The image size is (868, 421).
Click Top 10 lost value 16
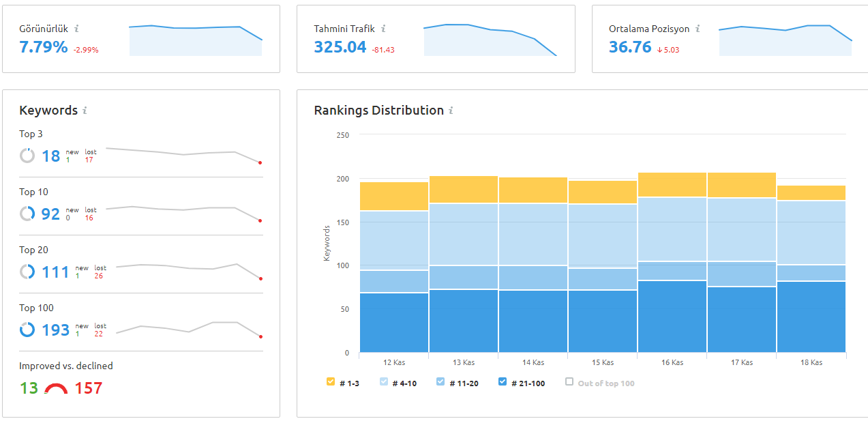pyautogui.click(x=89, y=218)
